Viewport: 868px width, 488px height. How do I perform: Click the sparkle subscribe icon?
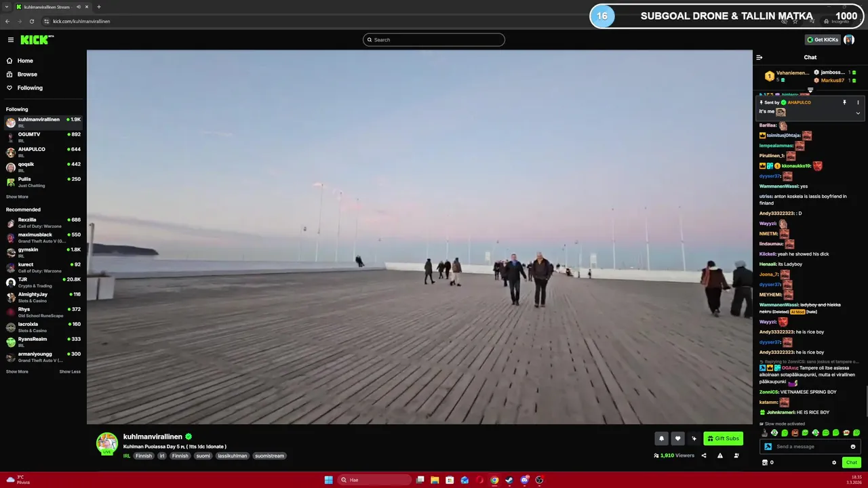click(694, 439)
